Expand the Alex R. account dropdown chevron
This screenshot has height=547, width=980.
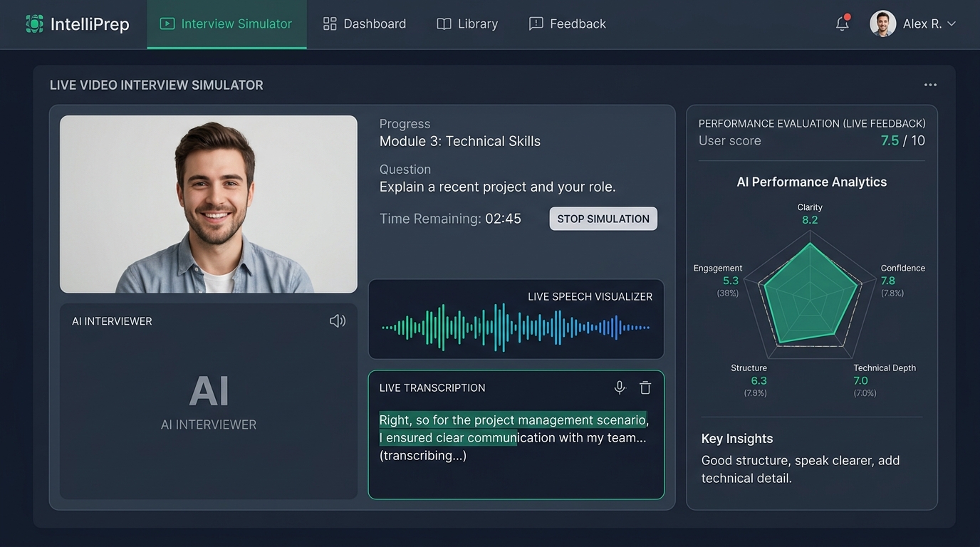pyautogui.click(x=951, y=24)
